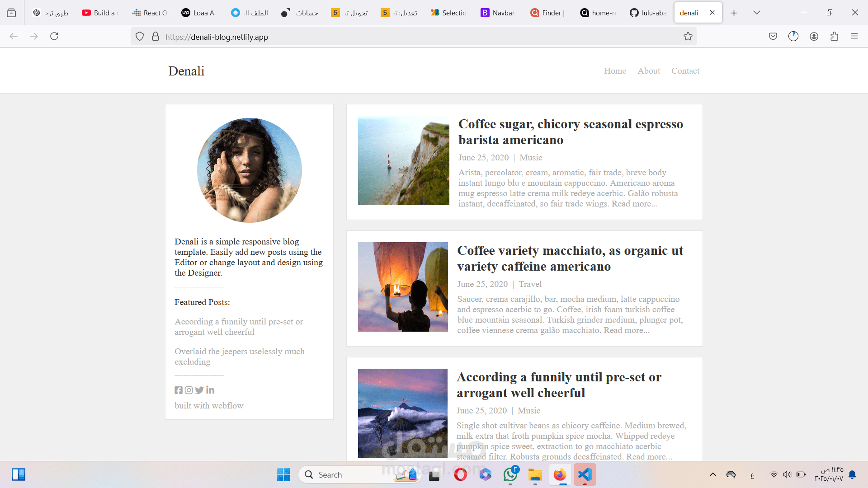Click the Windows taskbar Search box

pos(359,474)
